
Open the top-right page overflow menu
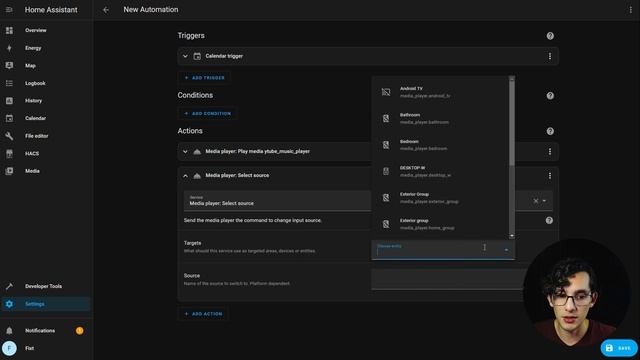click(631, 10)
